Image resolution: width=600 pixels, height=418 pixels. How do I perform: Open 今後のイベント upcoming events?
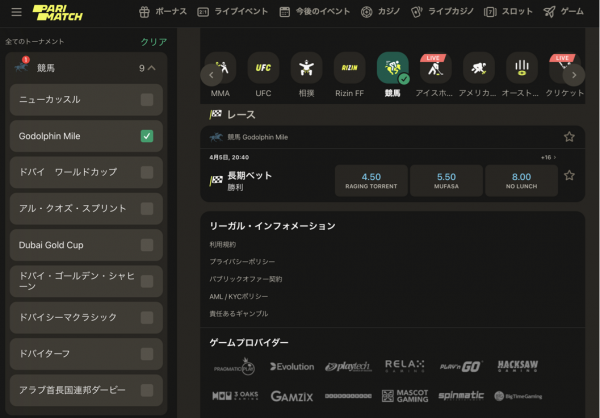click(x=315, y=12)
